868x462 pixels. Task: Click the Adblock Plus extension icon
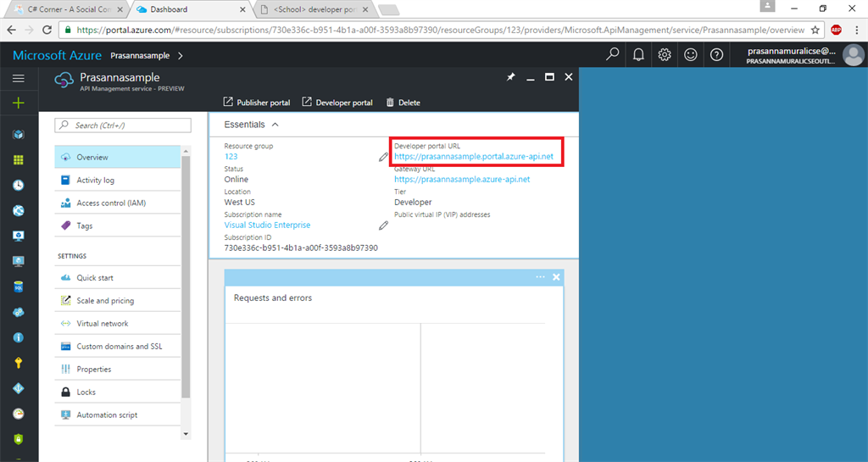[836, 30]
